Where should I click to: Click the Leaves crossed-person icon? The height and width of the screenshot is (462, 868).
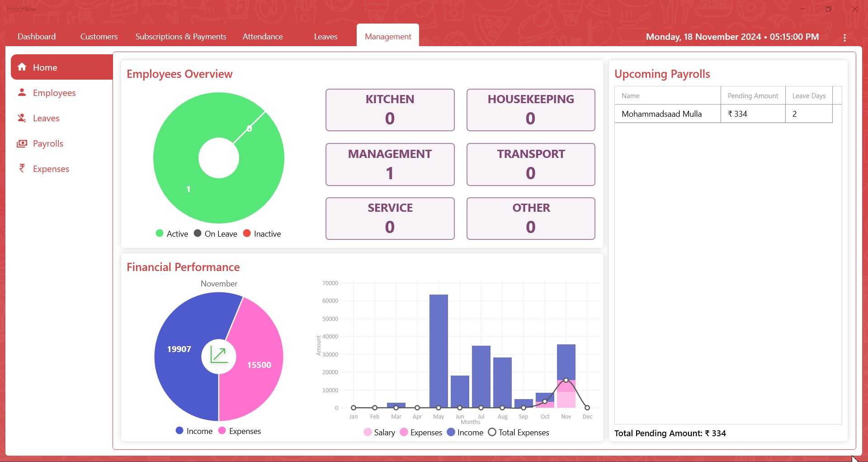(22, 118)
